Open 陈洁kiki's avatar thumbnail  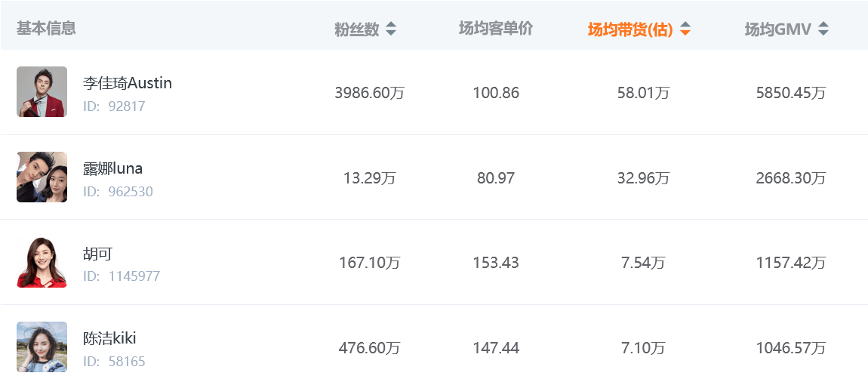[x=42, y=347]
